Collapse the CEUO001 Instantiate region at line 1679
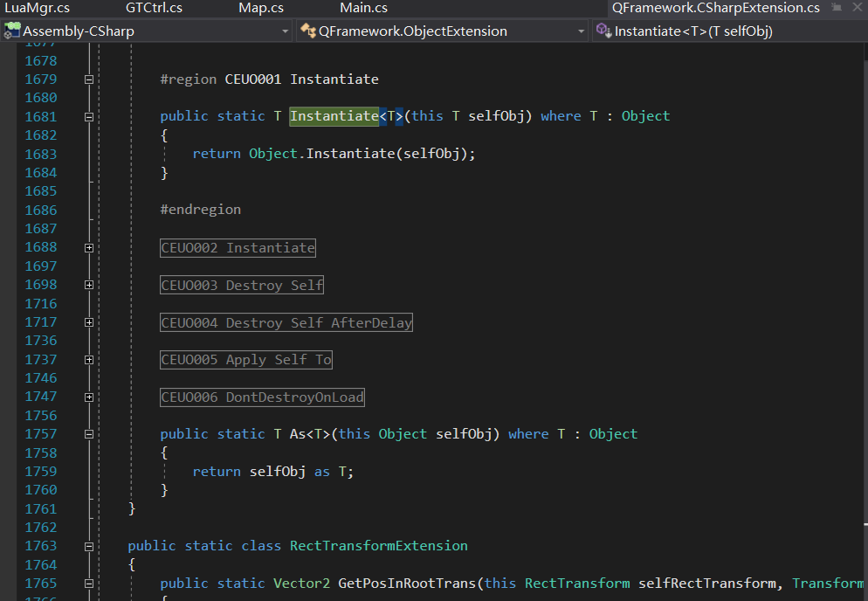This screenshot has height=601, width=868. click(x=88, y=79)
